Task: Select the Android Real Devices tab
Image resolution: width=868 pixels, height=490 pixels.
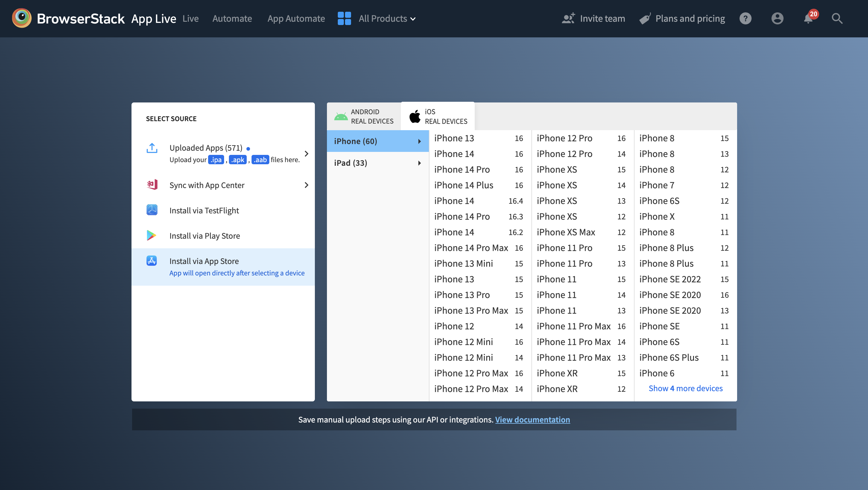Action: pos(364,116)
